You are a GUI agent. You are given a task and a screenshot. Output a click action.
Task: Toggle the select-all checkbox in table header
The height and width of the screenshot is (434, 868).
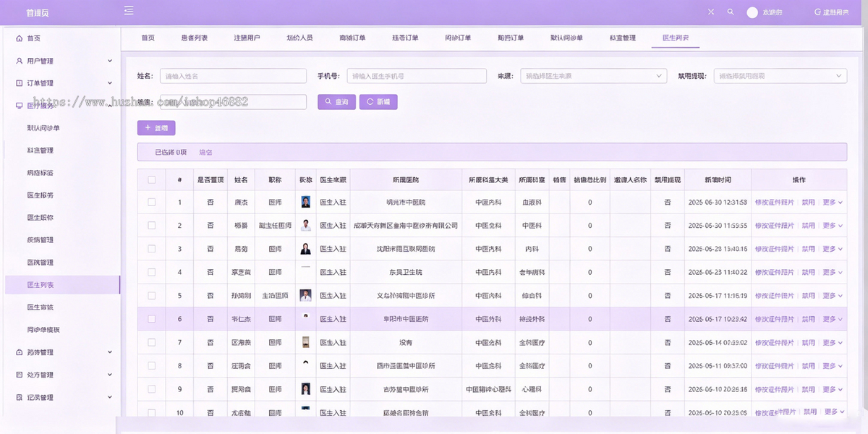[x=151, y=179]
